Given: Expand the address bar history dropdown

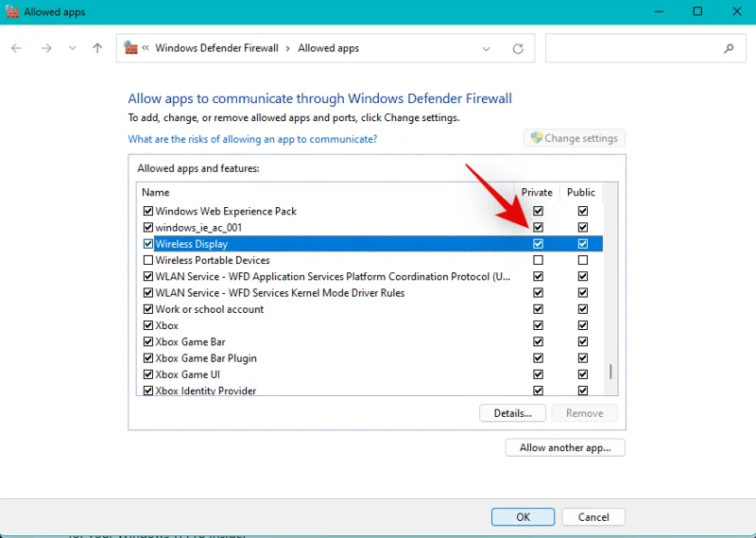Looking at the screenshot, I should click(x=487, y=48).
